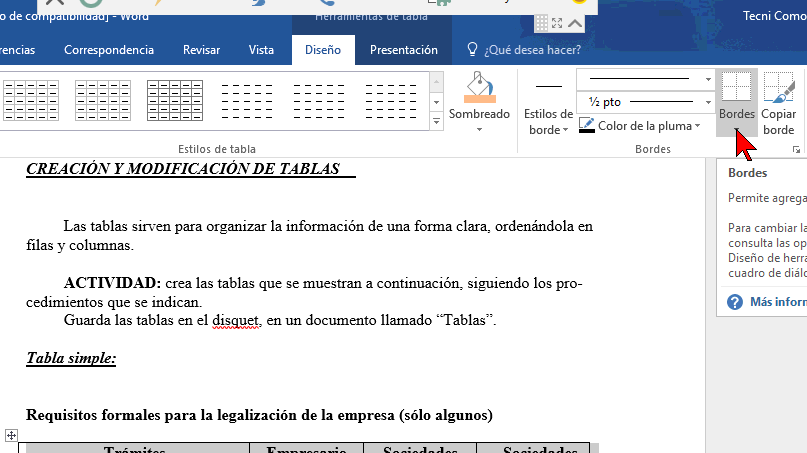Click the fullscreen expand arrows icon
Image resolution: width=807 pixels, height=453 pixels.
[x=557, y=23]
